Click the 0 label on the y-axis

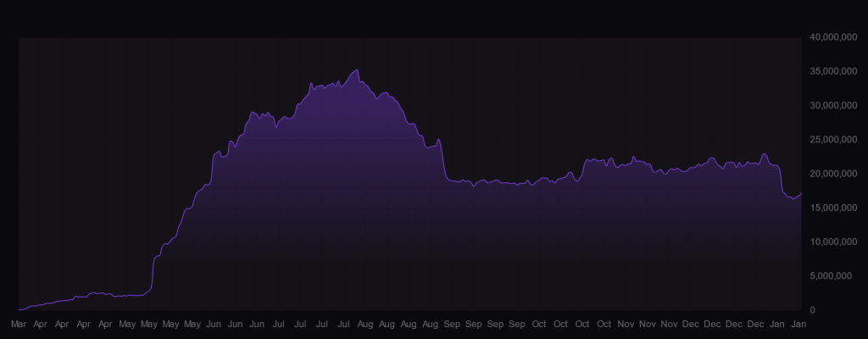[812, 310]
